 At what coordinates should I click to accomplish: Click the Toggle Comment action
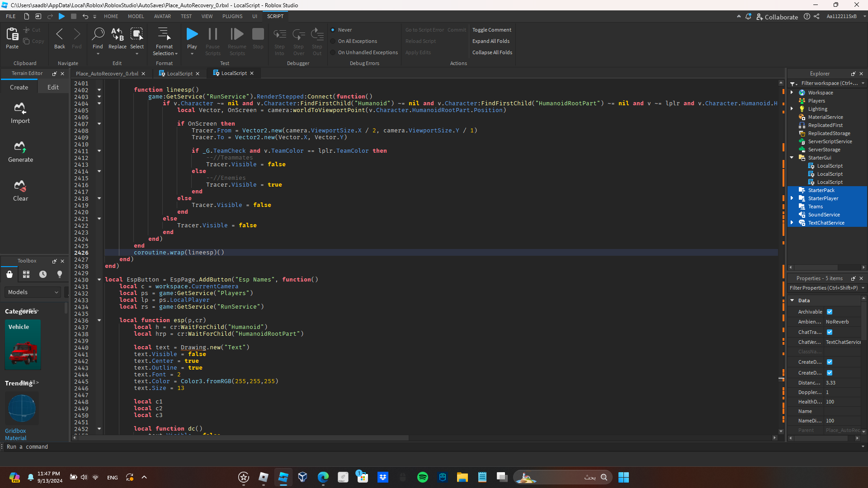pos(492,30)
